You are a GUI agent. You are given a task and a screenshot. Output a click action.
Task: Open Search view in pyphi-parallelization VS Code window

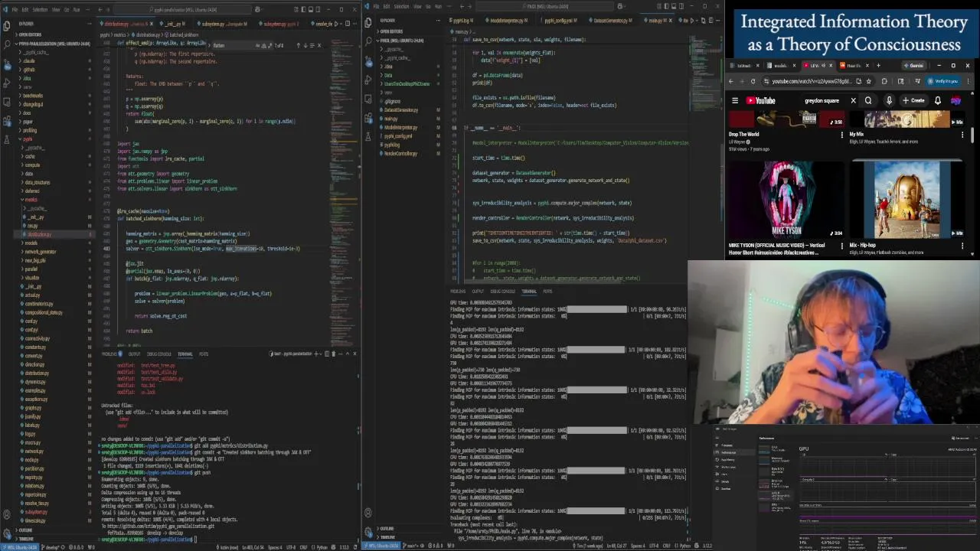pyautogui.click(x=7, y=44)
